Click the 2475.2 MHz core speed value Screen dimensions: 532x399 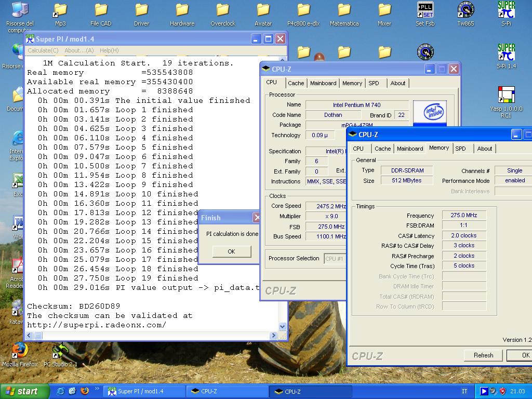pyautogui.click(x=326, y=206)
